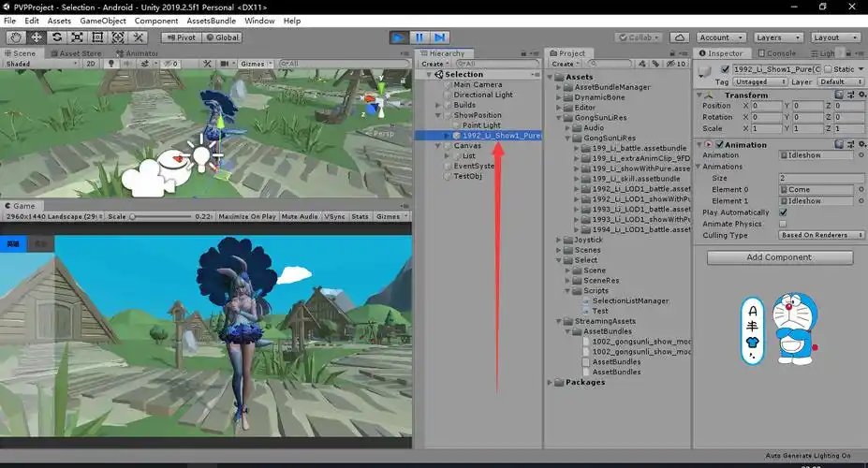Screen dimensions: 868x468
Task: Select the Rect transform tool
Action: [97, 37]
